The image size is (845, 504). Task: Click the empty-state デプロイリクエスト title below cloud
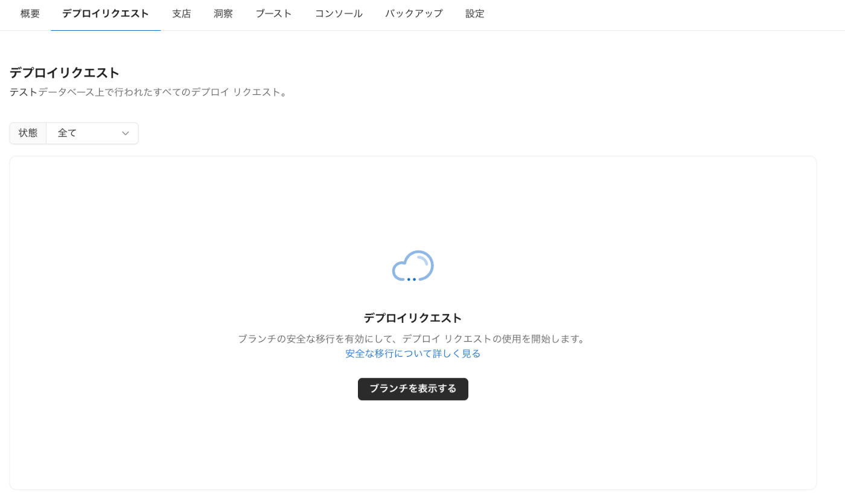pos(413,318)
